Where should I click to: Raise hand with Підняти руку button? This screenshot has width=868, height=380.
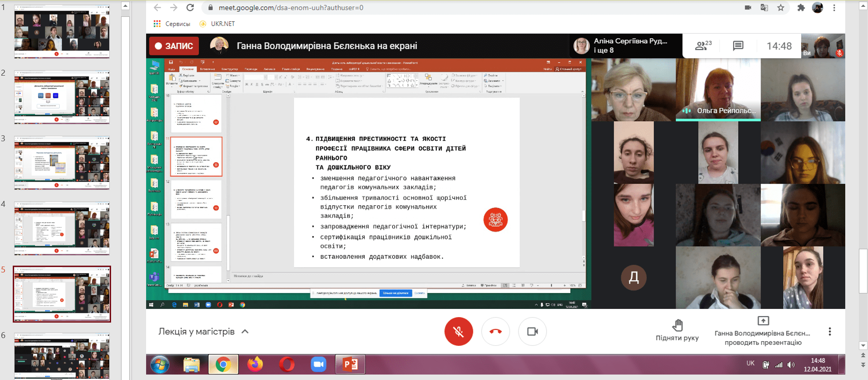(x=677, y=330)
